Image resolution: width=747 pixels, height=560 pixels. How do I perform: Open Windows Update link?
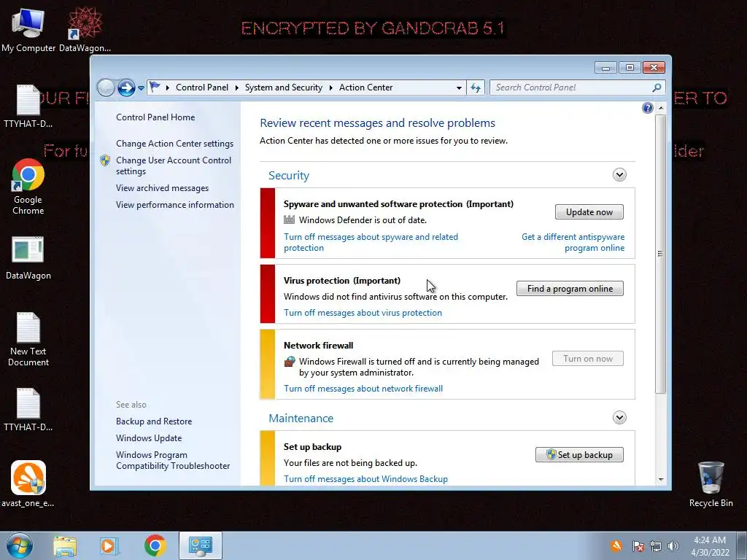[149, 438]
